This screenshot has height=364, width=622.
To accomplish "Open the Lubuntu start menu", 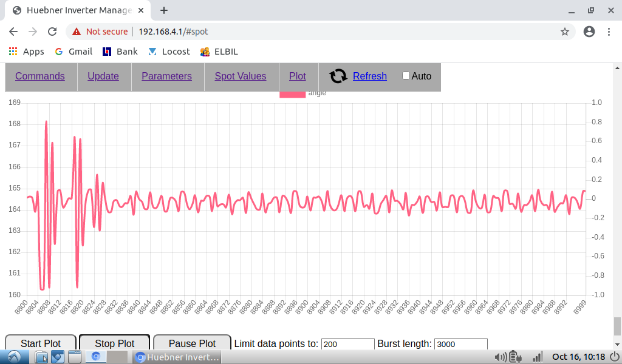I will click(13, 357).
